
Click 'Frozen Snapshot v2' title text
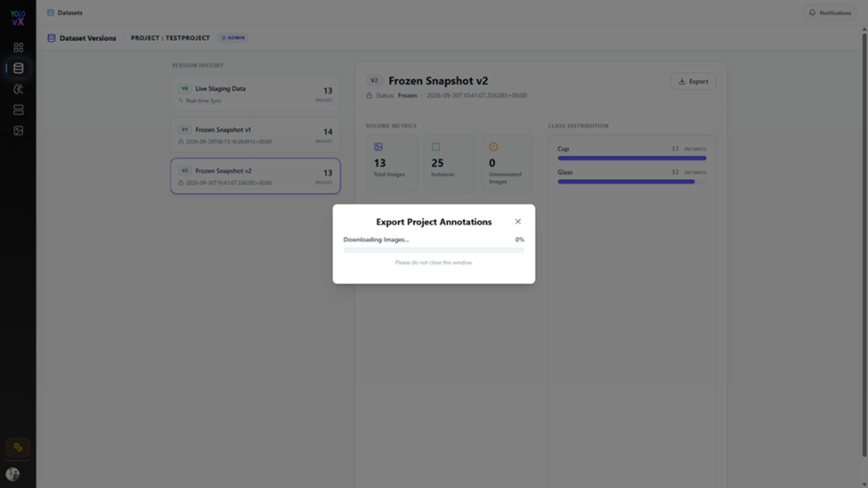pos(438,81)
